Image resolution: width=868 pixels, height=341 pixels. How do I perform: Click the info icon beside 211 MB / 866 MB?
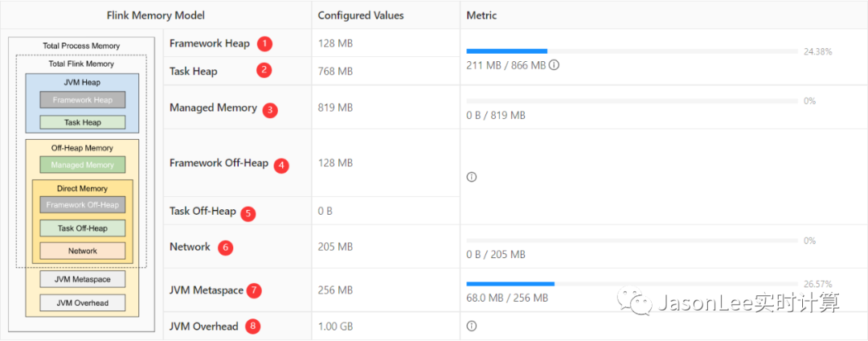[554, 65]
